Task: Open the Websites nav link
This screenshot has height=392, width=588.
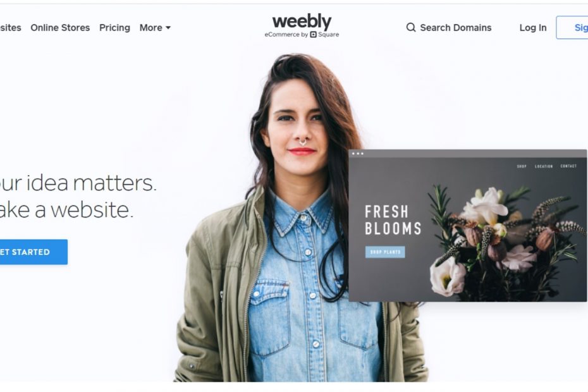Action: pos(11,28)
